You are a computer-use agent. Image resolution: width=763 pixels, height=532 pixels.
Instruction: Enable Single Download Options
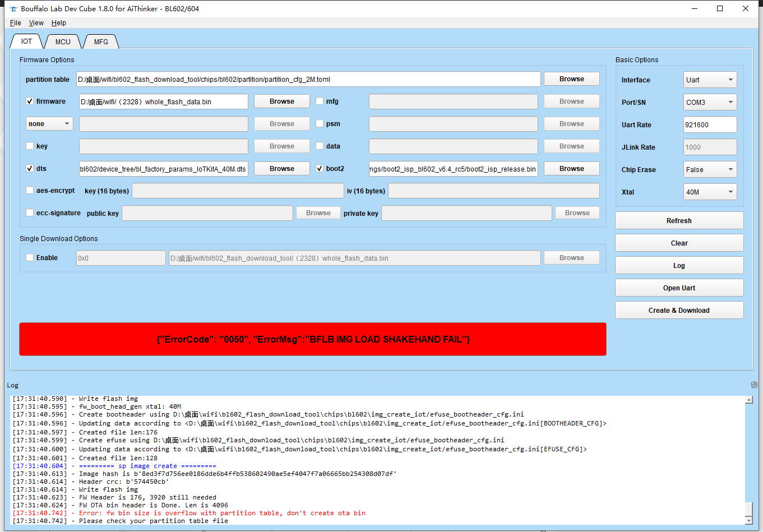click(29, 257)
